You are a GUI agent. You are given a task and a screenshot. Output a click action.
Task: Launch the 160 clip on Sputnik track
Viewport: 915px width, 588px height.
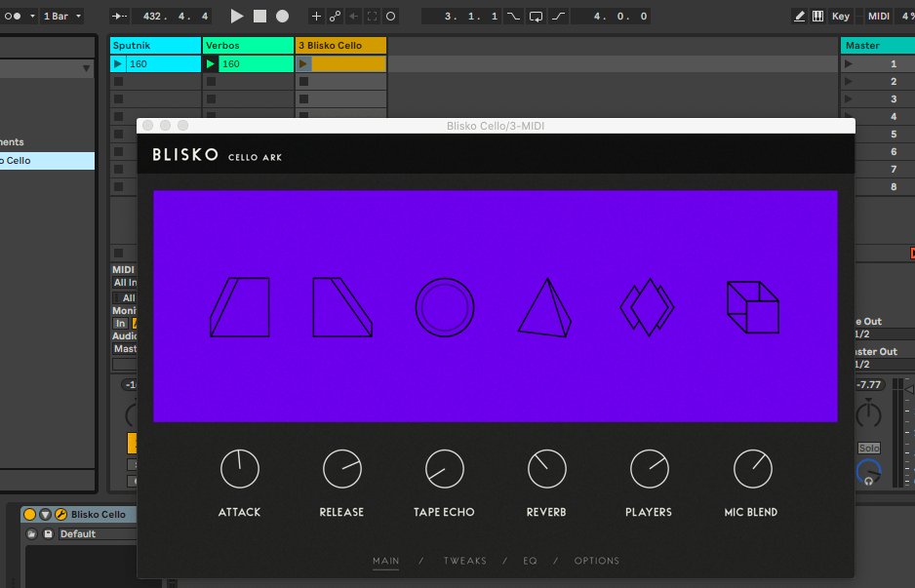tap(118, 64)
